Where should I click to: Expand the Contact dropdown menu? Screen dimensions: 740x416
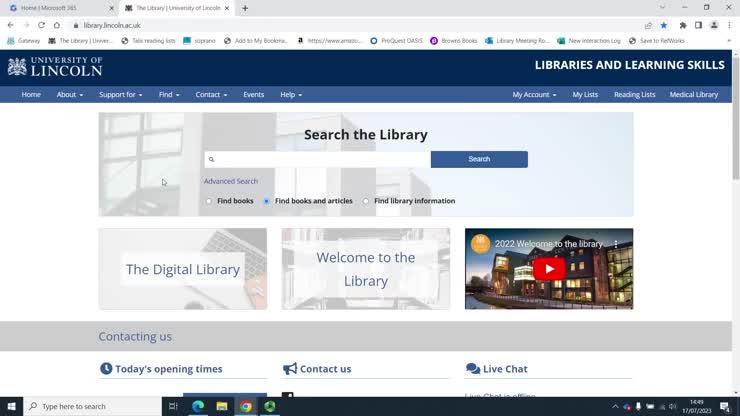click(x=211, y=94)
